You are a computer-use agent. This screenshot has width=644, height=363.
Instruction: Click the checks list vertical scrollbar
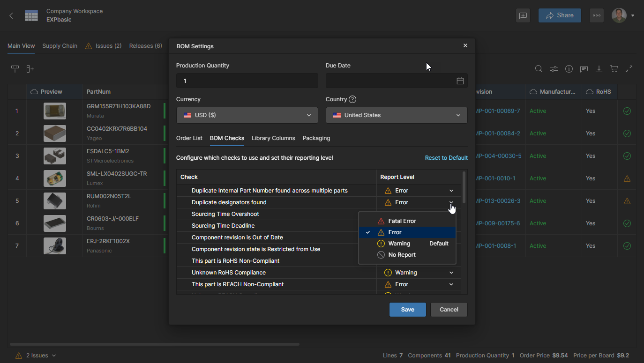[x=464, y=187]
